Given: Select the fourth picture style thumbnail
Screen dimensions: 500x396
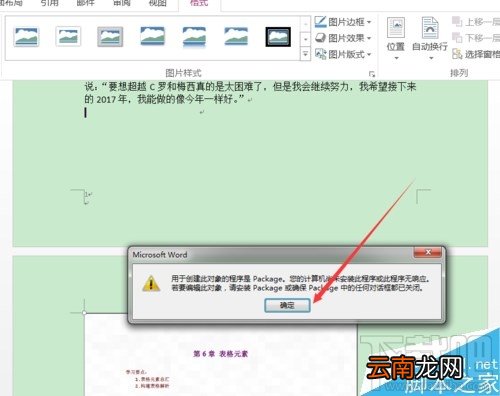Looking at the screenshot, I should (152, 36).
